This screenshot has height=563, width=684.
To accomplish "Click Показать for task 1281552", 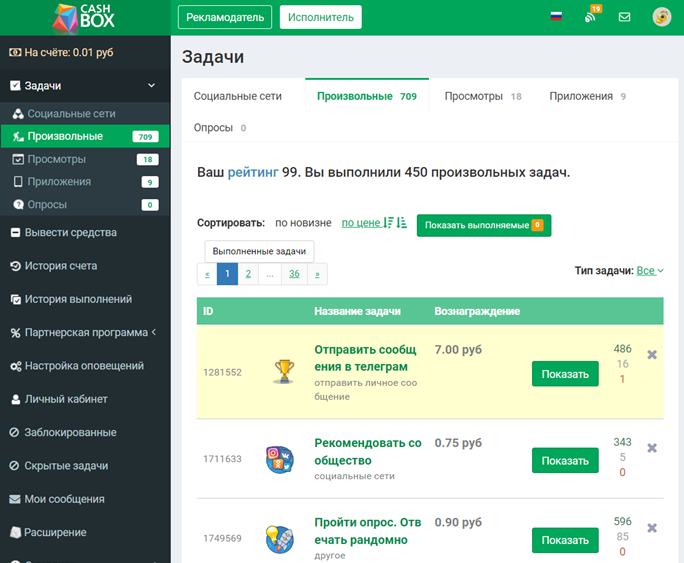I will click(565, 374).
